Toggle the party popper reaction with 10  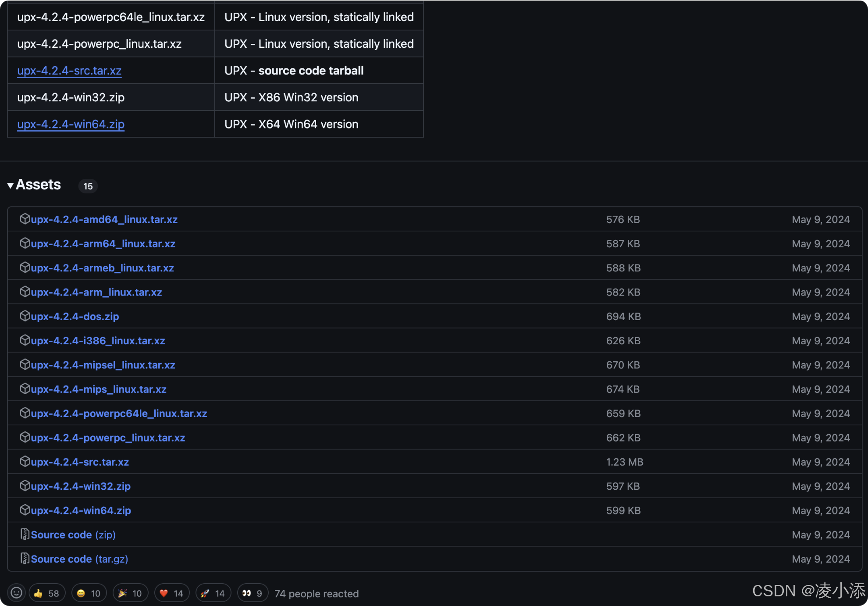[x=130, y=593]
